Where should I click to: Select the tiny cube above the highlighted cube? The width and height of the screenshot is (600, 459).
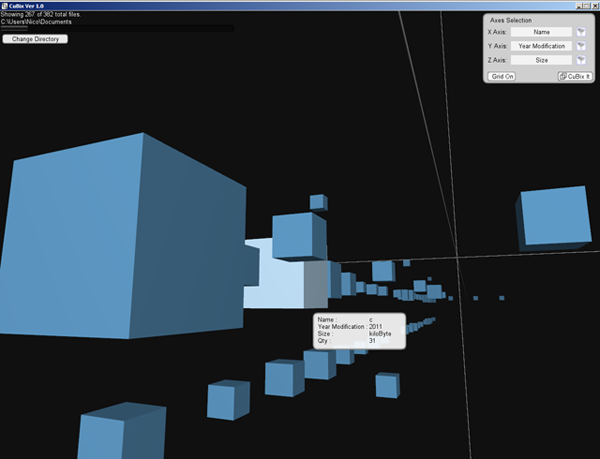point(317,202)
